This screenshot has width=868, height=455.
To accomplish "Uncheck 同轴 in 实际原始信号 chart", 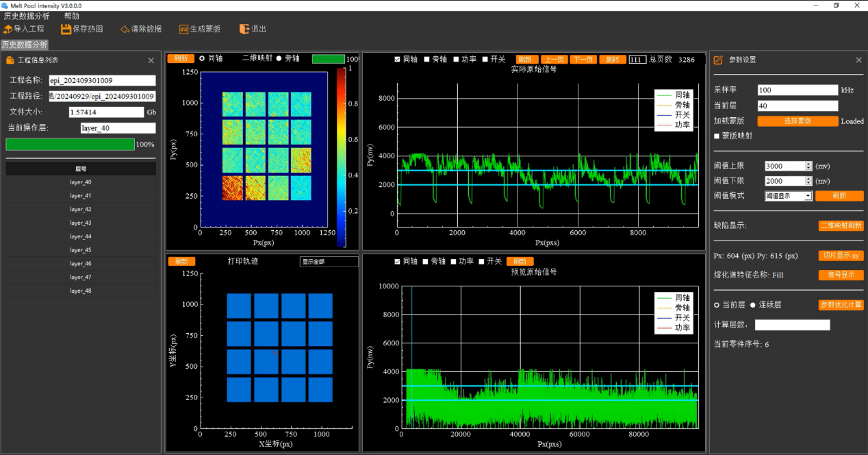I will 398,60.
